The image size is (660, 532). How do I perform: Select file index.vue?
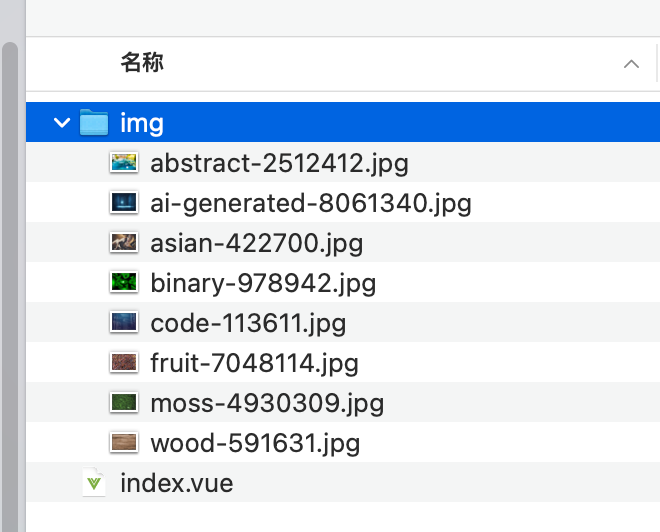177,483
